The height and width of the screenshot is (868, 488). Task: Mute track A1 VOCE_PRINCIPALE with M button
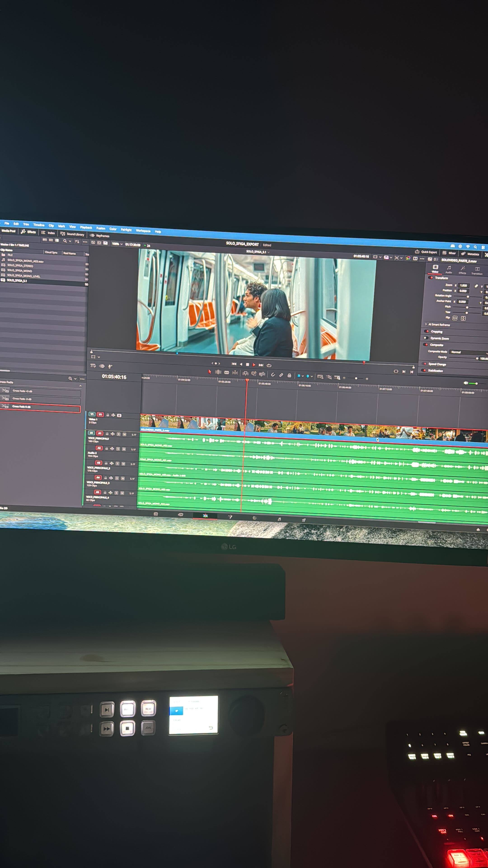click(x=124, y=434)
